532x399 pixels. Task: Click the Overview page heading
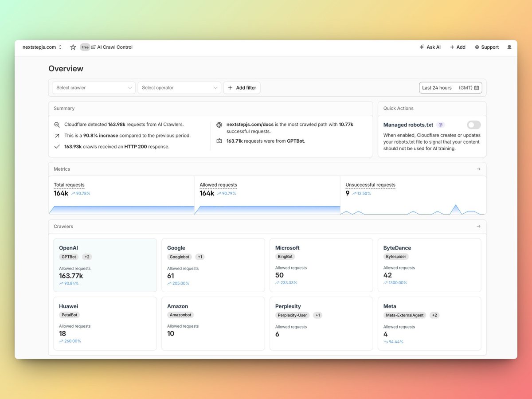point(66,68)
